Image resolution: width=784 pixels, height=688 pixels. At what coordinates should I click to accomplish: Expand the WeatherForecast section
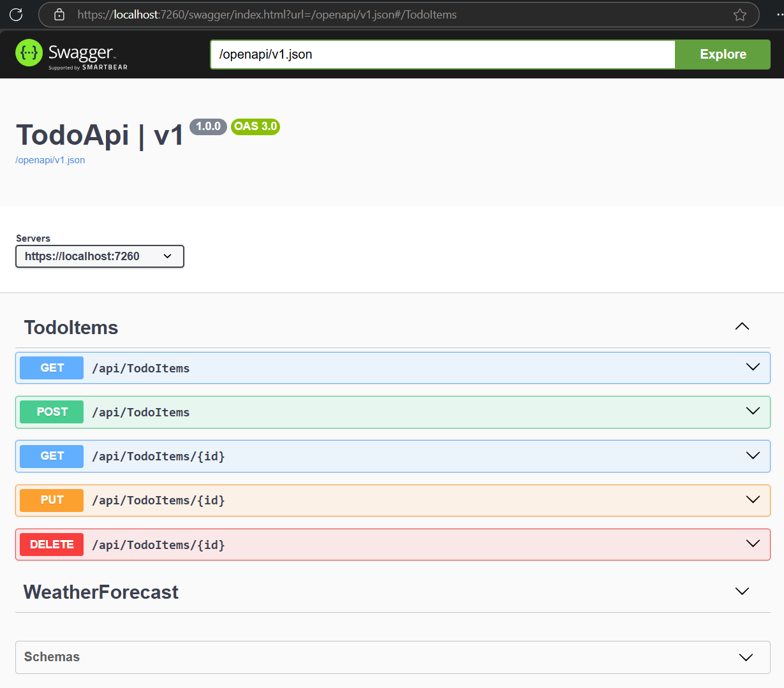(x=741, y=590)
